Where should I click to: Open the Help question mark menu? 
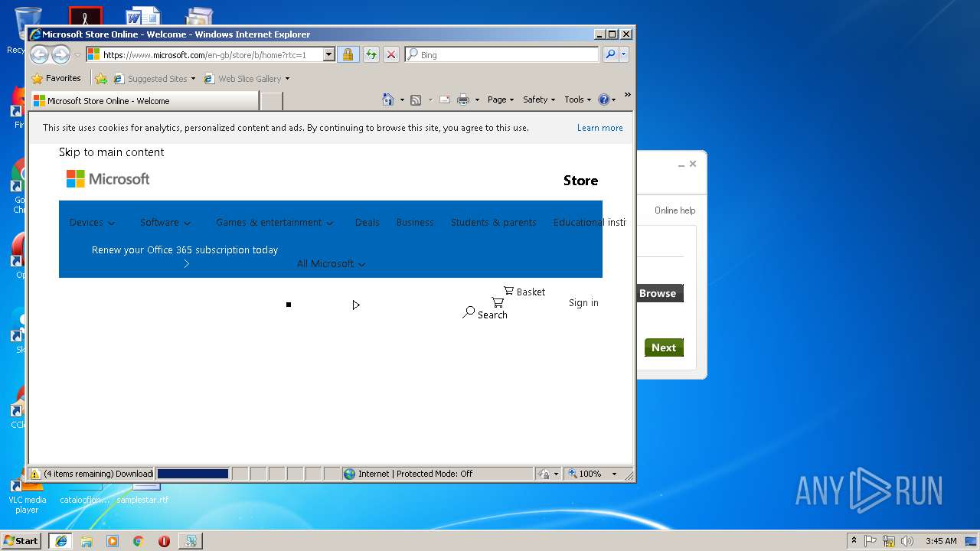606,99
